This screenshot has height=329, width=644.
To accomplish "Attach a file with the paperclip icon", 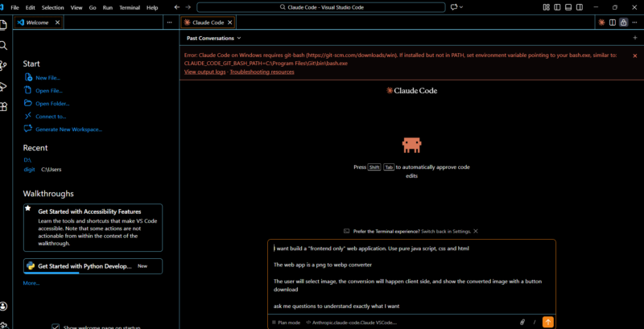I will point(522,322).
